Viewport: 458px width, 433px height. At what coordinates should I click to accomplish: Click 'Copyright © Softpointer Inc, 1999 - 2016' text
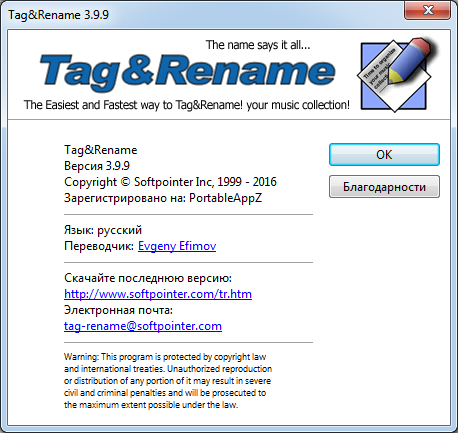click(x=170, y=182)
